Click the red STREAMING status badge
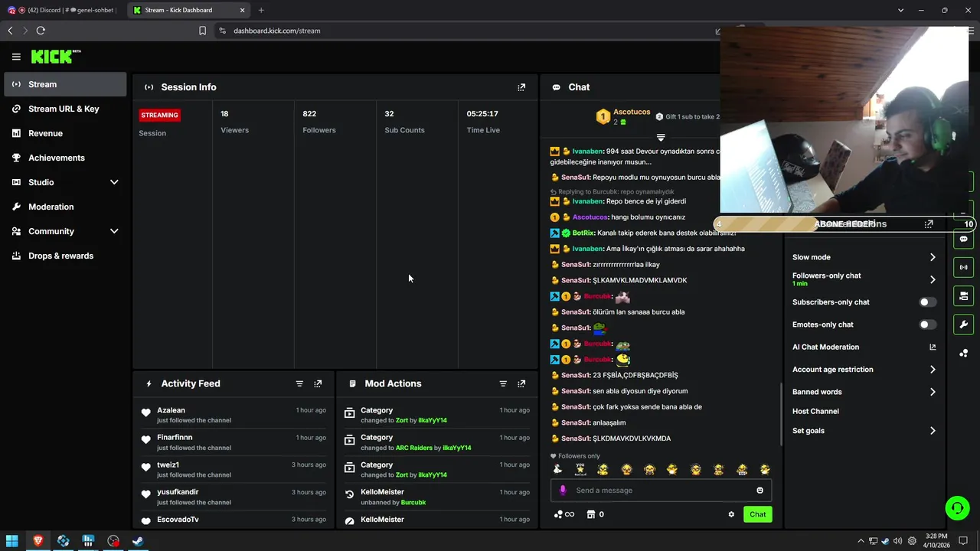 [159, 115]
